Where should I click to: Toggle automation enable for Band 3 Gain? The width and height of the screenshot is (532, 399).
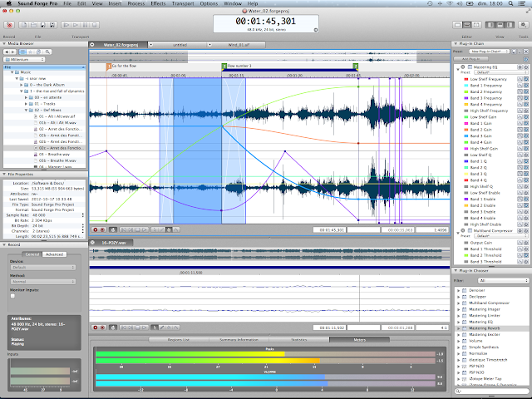coord(526,136)
